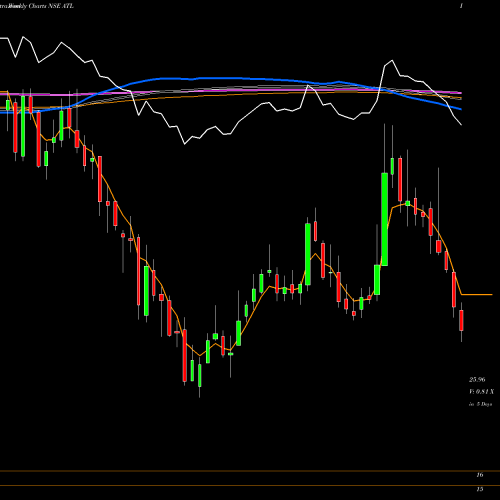500x500 pixels.
Task: Click the volume label 'V: 0.81 X'
Action: (481, 392)
